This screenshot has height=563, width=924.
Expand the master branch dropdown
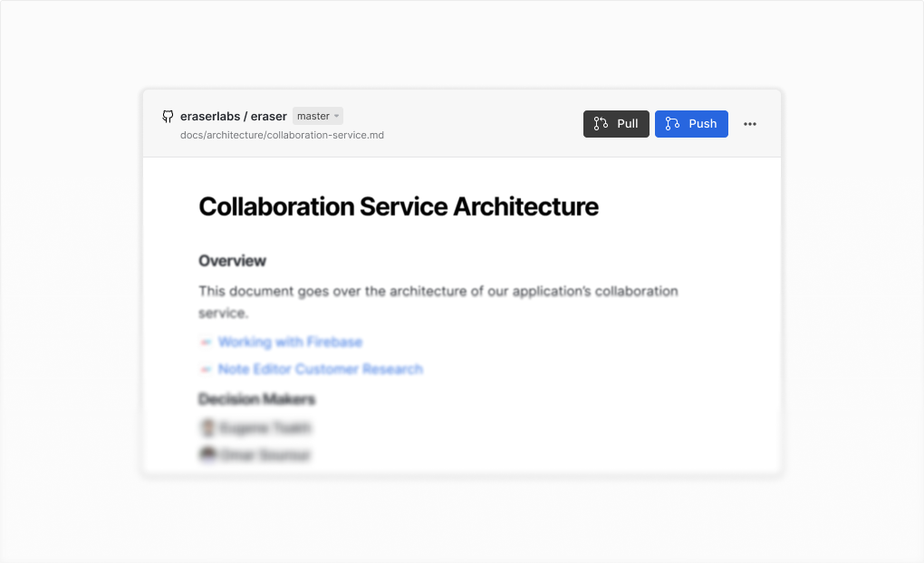317,116
